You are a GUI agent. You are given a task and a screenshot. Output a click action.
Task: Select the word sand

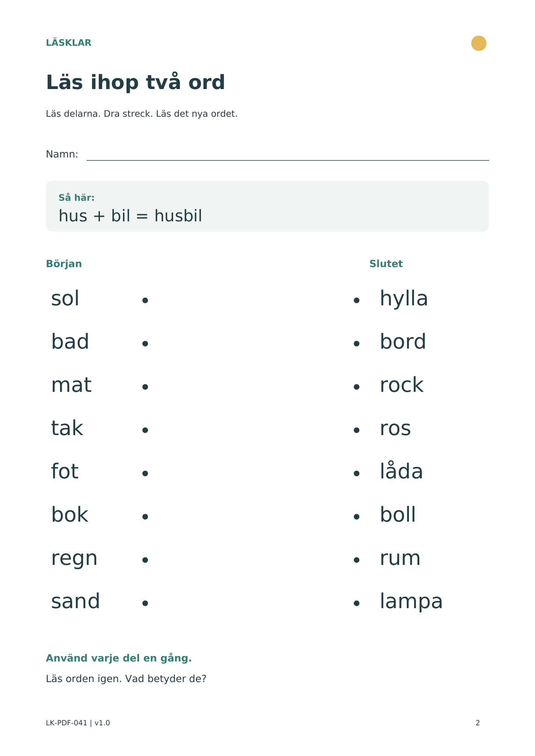(76, 601)
